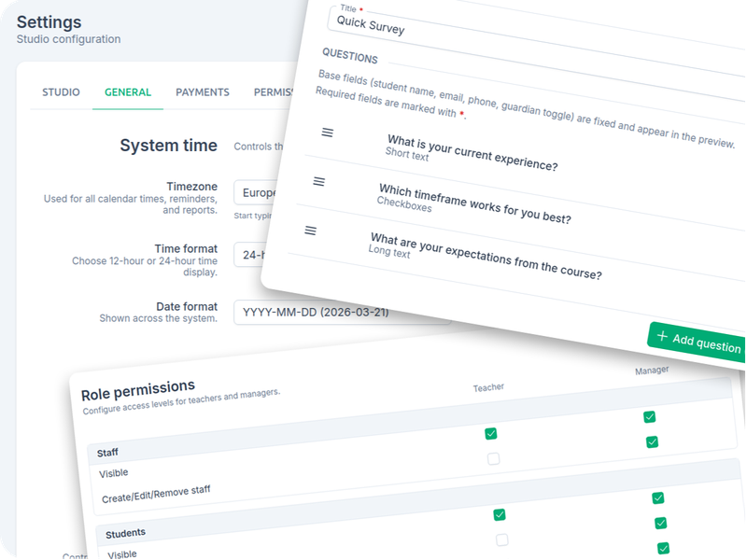The height and width of the screenshot is (560, 747).
Task: Enable Teacher's Create/Edit/Remove staff checkbox
Action: tap(493, 458)
